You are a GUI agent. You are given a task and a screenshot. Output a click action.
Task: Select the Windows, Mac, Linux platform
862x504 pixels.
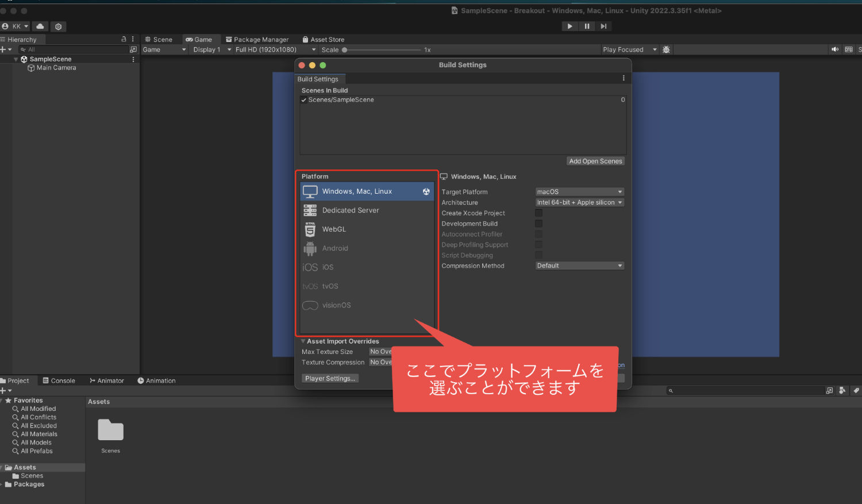click(x=367, y=191)
